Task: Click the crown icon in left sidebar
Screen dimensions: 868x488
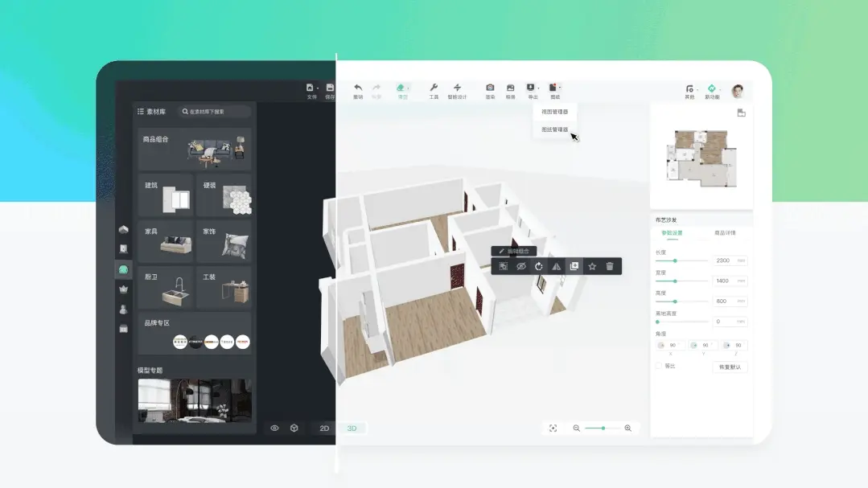Action: [123, 289]
